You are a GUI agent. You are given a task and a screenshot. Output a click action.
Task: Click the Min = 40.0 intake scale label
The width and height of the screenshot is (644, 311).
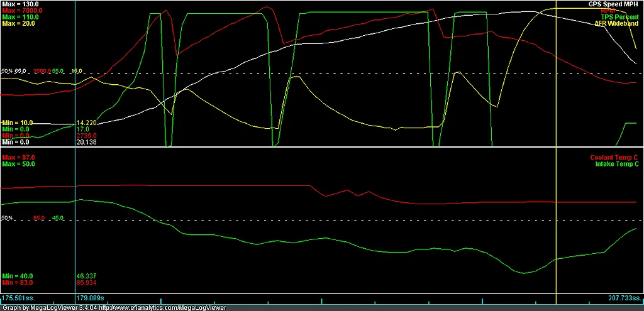17,276
